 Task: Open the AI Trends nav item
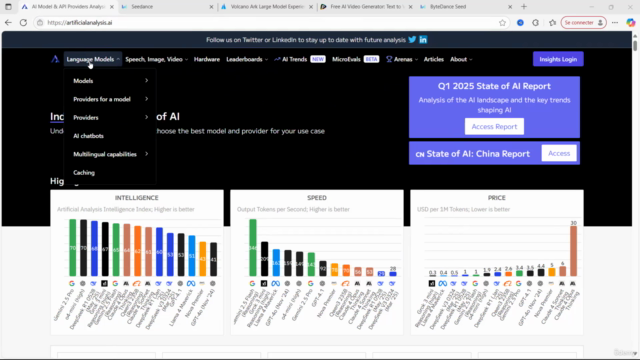coord(300,59)
